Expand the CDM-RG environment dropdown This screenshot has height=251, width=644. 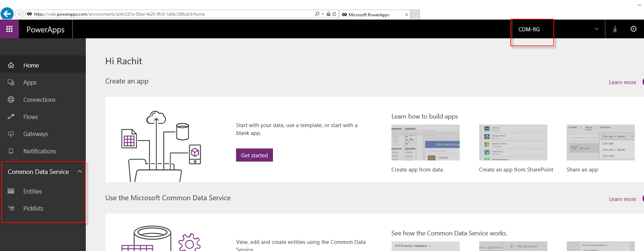coord(596,29)
